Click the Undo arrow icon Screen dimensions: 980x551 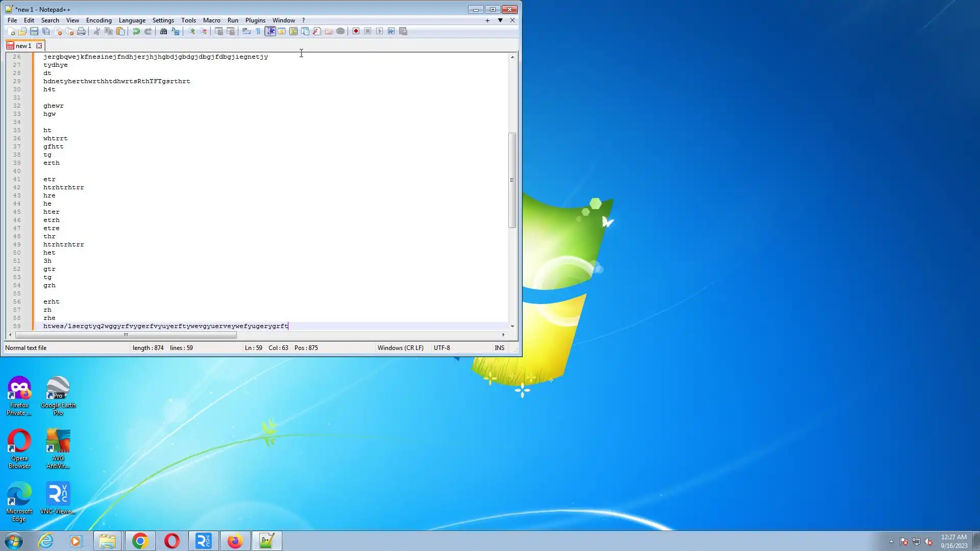136,31
